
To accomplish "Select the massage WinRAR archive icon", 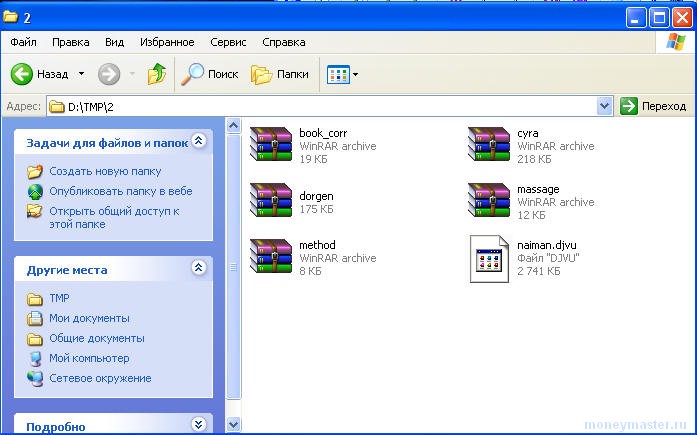I will pos(489,202).
